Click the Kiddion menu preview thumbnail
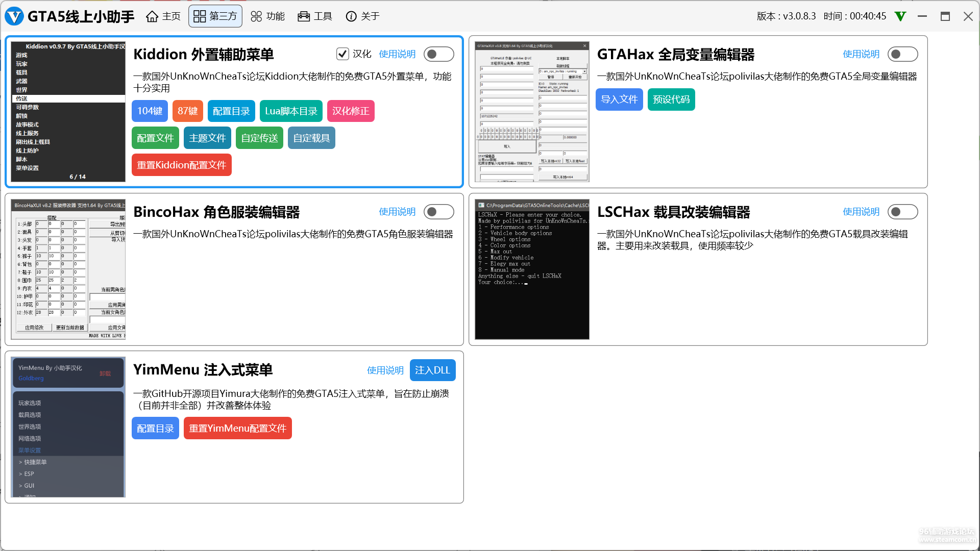 [68, 112]
